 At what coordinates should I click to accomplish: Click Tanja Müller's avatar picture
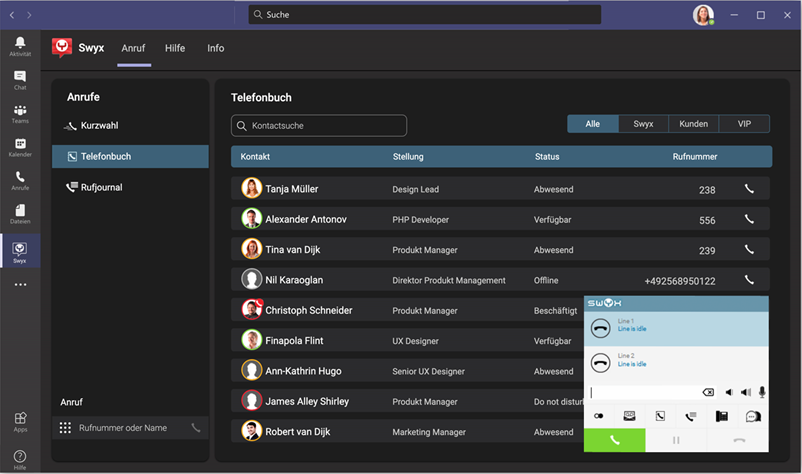pos(252,188)
